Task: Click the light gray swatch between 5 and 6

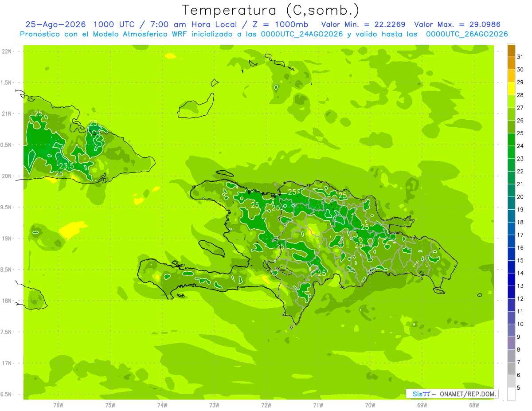Action: [x=511, y=381]
